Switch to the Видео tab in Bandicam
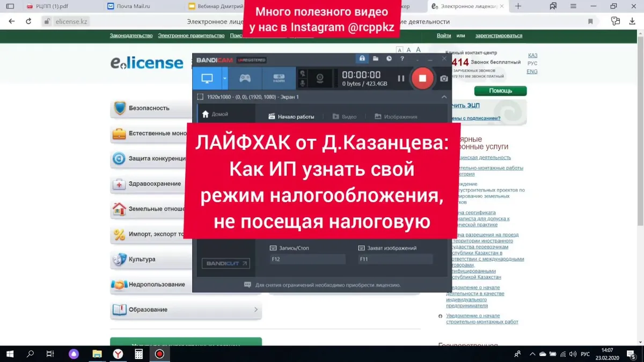Image resolution: width=644 pixels, height=362 pixels. (x=345, y=116)
